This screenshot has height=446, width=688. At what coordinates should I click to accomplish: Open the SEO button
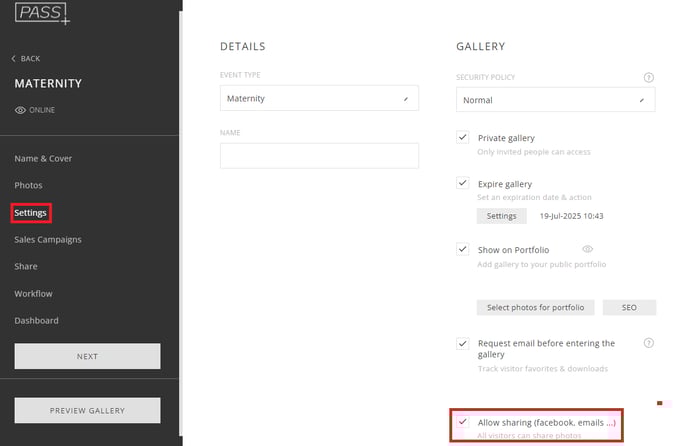[x=629, y=307]
